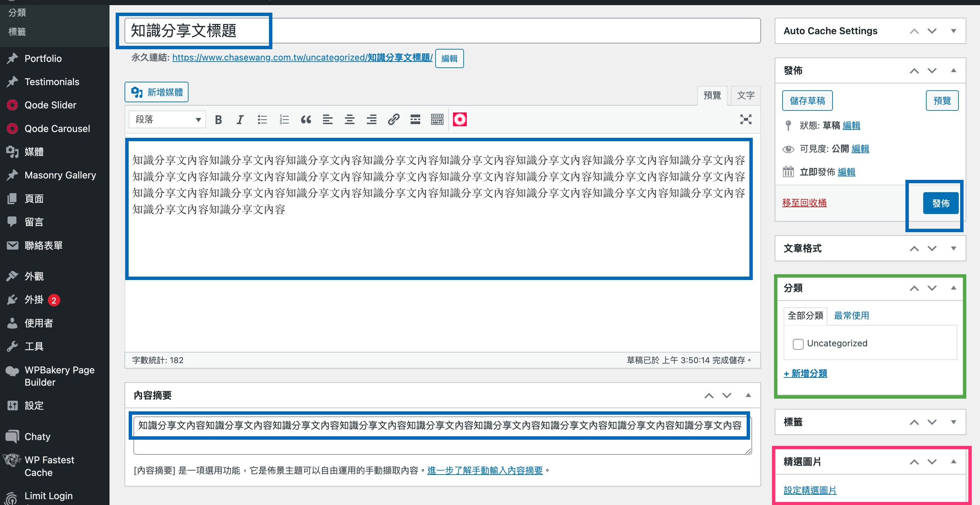
Task: Click 設定精選圖片 set featured image link
Action: [810, 490]
